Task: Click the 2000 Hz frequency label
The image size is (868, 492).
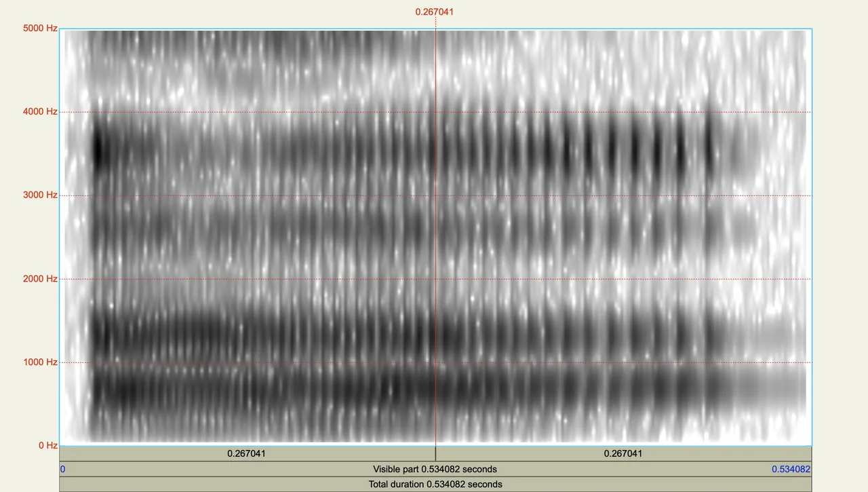Action: click(x=39, y=278)
